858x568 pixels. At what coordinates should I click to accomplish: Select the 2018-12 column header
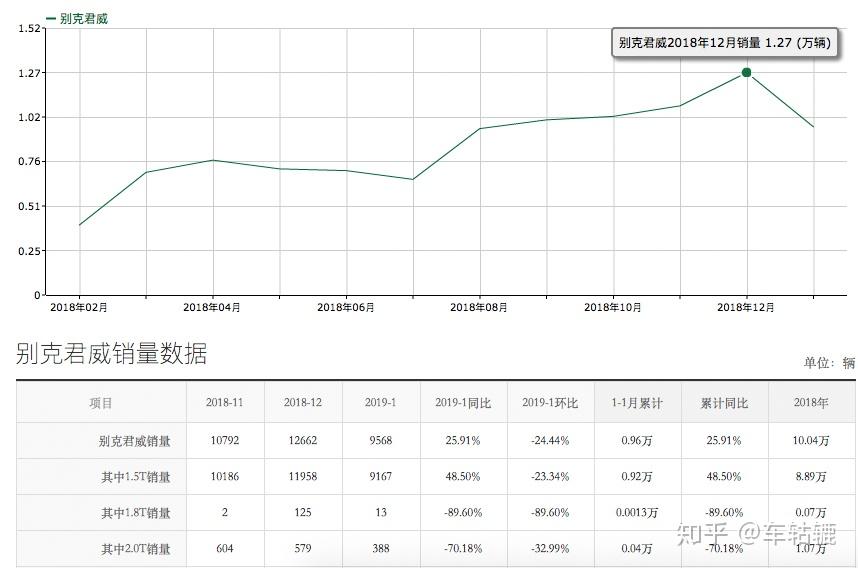[303, 403]
